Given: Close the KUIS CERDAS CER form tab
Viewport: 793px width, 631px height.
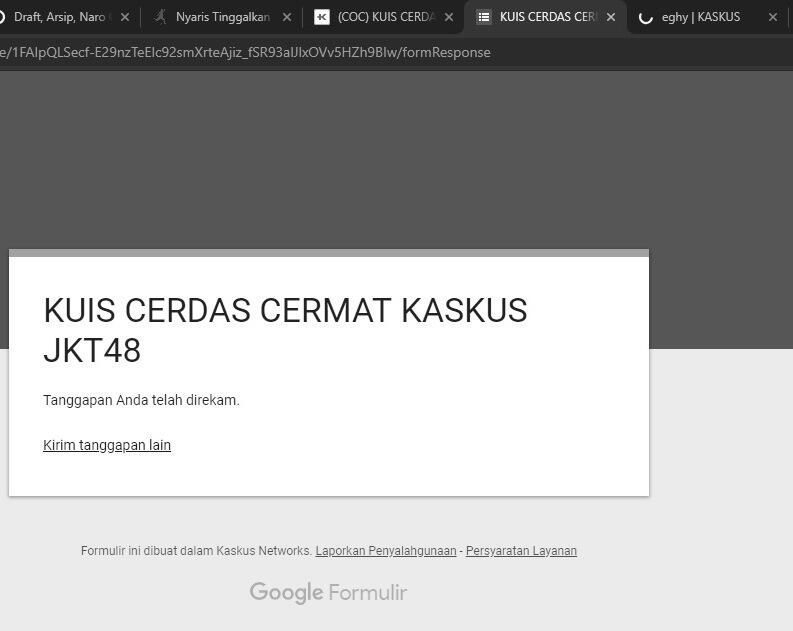Looking at the screenshot, I should [611, 17].
